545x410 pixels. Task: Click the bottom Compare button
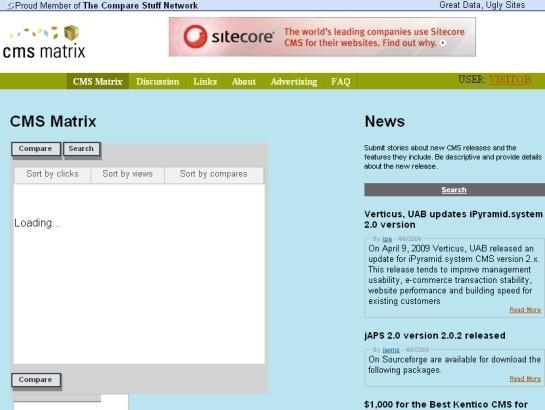tap(36, 380)
